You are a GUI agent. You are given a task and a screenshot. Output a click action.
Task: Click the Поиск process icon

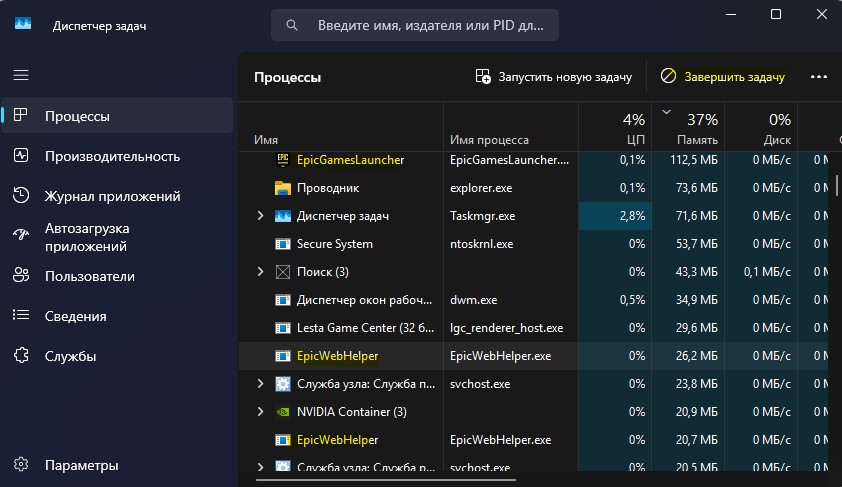coord(282,272)
